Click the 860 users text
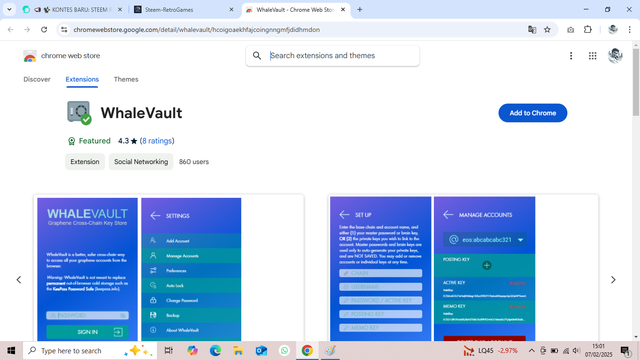Viewport: 640px width, 360px height. 194,162
